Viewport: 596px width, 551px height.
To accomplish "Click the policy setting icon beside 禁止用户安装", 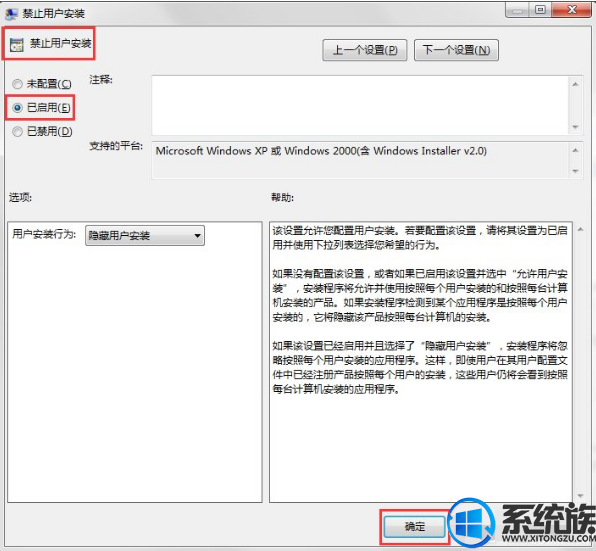I will [x=17, y=45].
